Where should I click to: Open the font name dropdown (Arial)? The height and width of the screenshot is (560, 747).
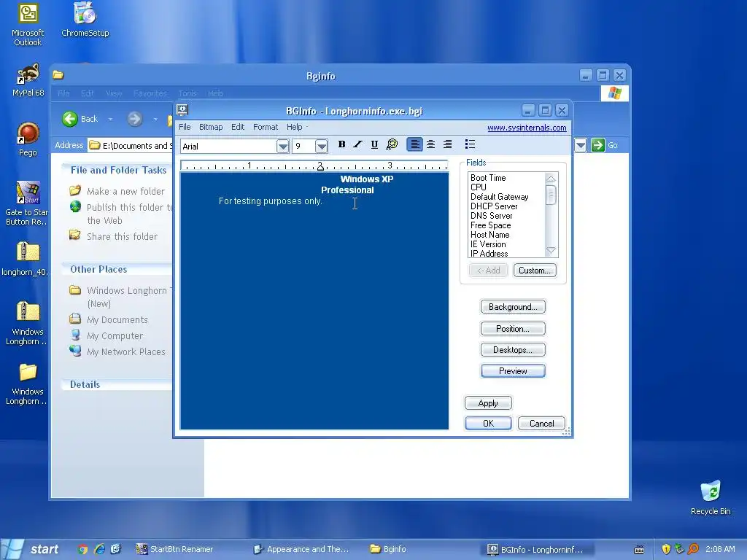[x=282, y=146]
